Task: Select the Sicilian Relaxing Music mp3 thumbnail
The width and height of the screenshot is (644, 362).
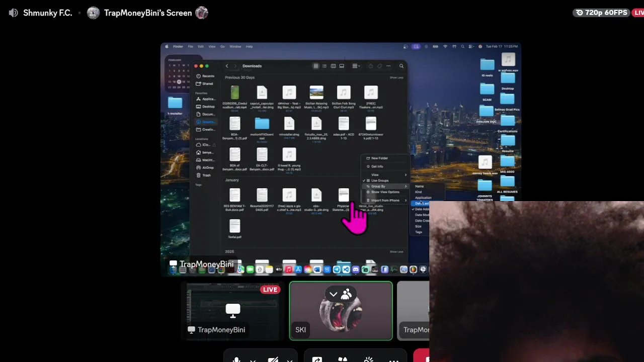Action: (316, 92)
